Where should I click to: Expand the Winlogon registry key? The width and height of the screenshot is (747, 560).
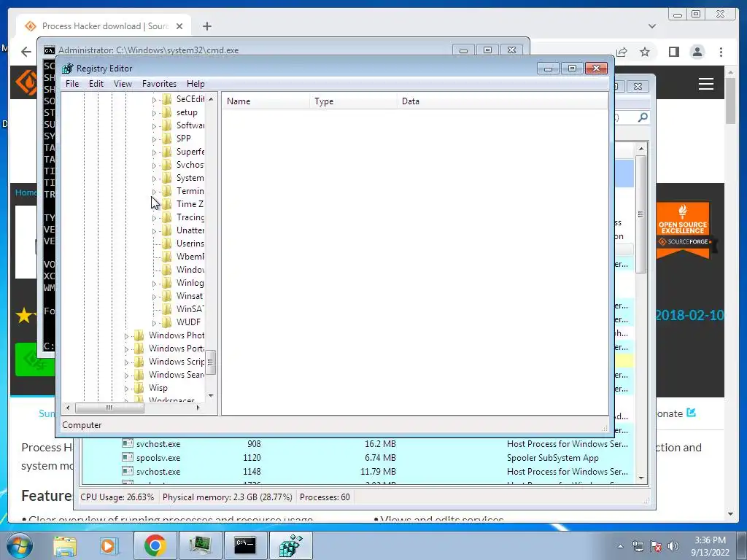pyautogui.click(x=154, y=284)
